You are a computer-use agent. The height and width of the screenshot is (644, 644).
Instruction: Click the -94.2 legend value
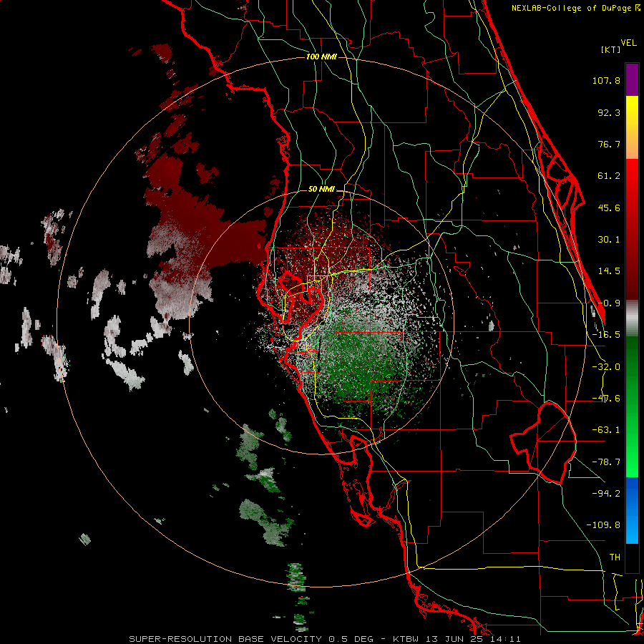pos(606,494)
